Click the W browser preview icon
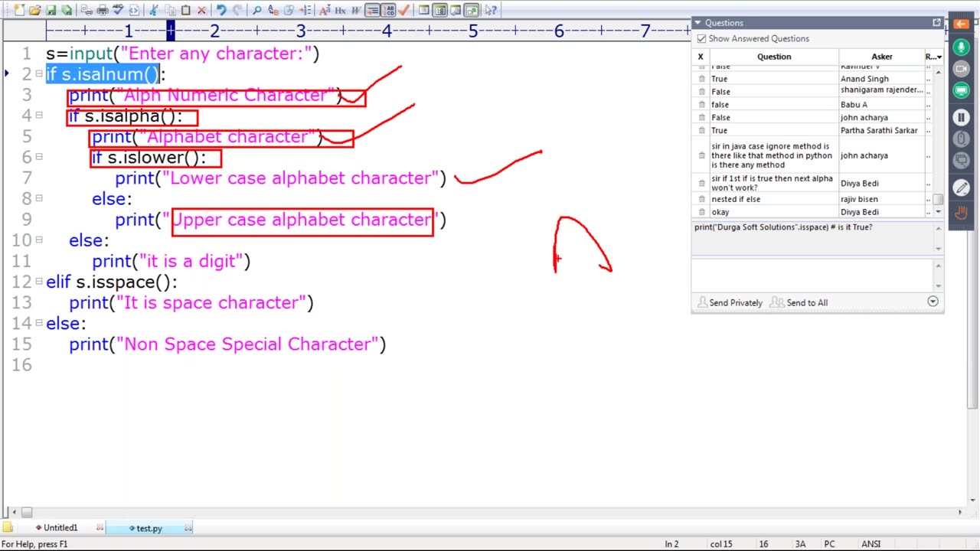Viewport: 980px width, 551px height. tap(356, 10)
